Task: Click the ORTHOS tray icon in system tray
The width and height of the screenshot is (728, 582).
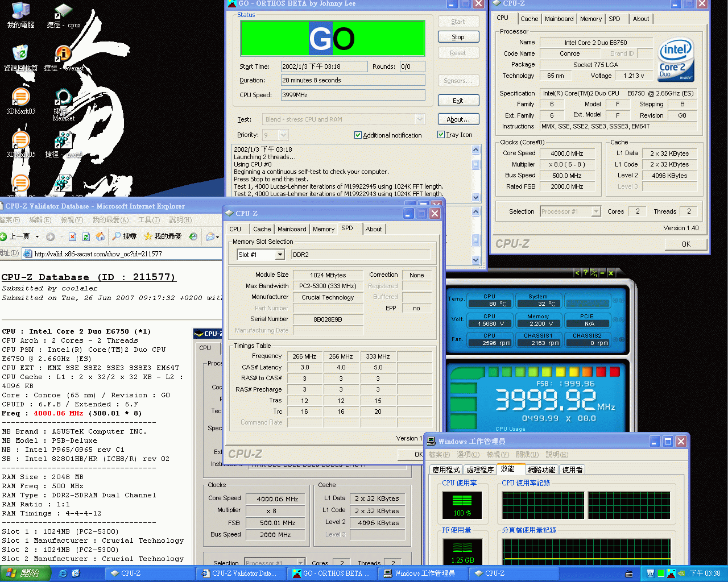Action: [x=671, y=573]
